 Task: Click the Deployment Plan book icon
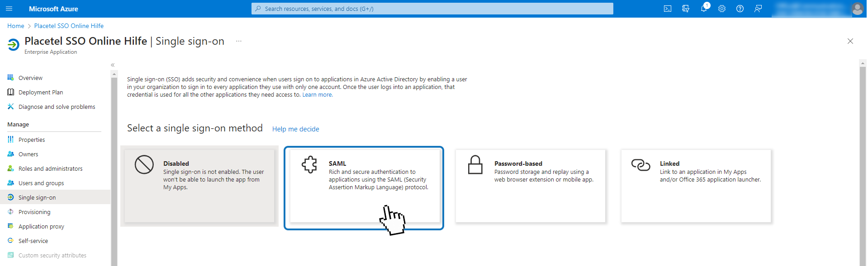pos(10,92)
